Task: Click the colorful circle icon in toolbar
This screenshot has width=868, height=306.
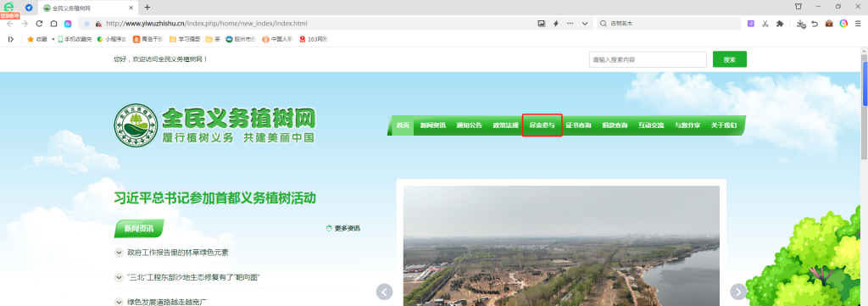Action: tap(843, 24)
